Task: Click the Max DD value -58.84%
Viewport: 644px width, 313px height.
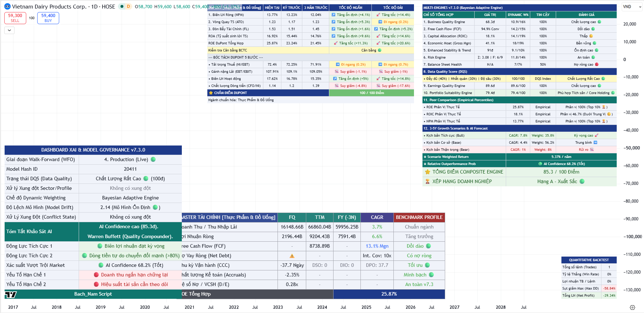Action: (x=609, y=289)
